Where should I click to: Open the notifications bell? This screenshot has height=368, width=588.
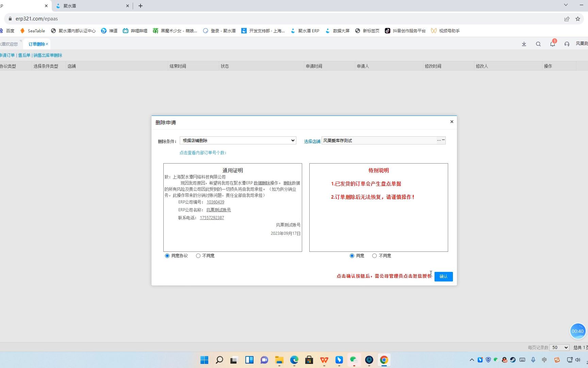(553, 44)
